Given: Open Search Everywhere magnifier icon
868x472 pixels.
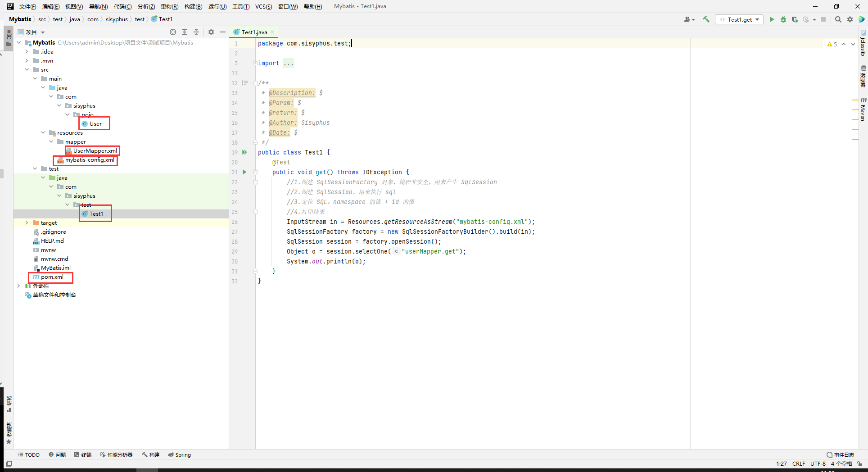Looking at the screenshot, I should 838,19.
